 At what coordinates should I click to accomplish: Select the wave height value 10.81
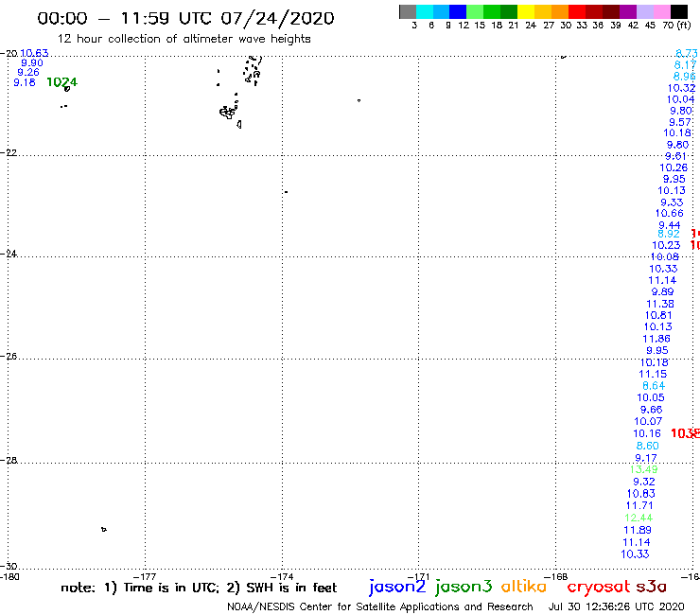pyautogui.click(x=658, y=315)
